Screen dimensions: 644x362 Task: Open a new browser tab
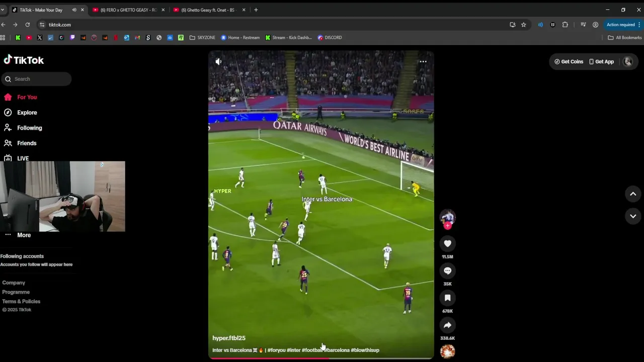tap(256, 10)
